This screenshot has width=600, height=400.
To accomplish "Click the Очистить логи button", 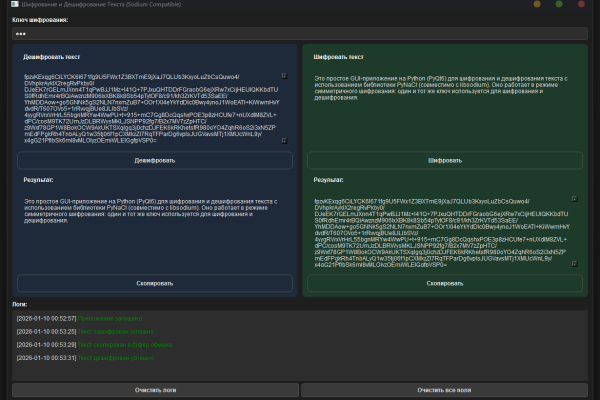I will (x=155, y=390).
